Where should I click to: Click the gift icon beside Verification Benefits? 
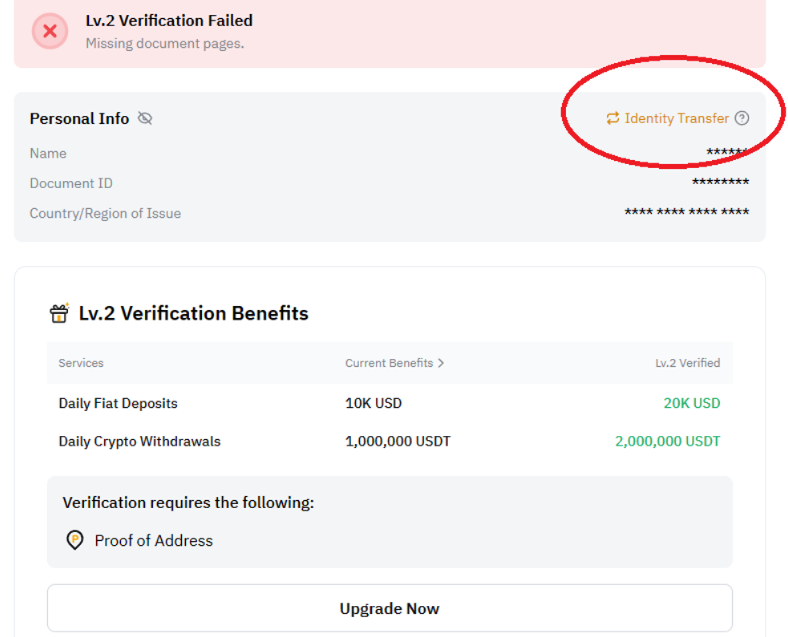[59, 314]
